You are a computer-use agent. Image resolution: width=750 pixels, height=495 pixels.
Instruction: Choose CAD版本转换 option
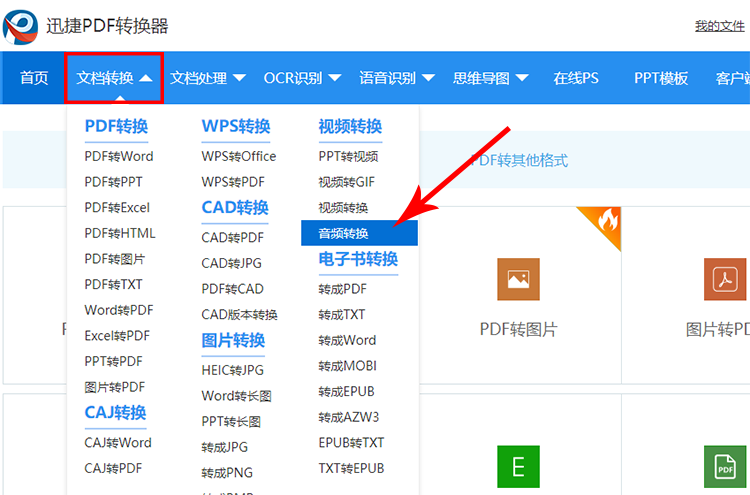pos(240,315)
